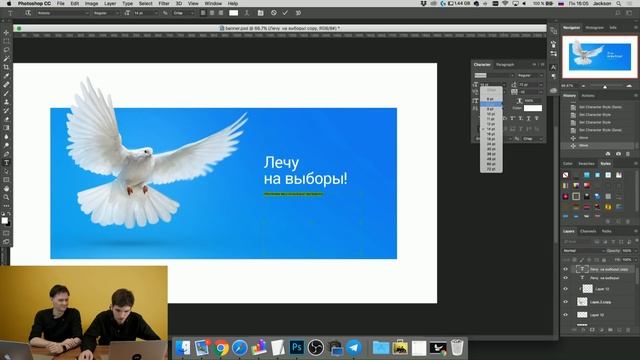Select the Clone Stamp tool

pyautogui.click(x=6, y=102)
